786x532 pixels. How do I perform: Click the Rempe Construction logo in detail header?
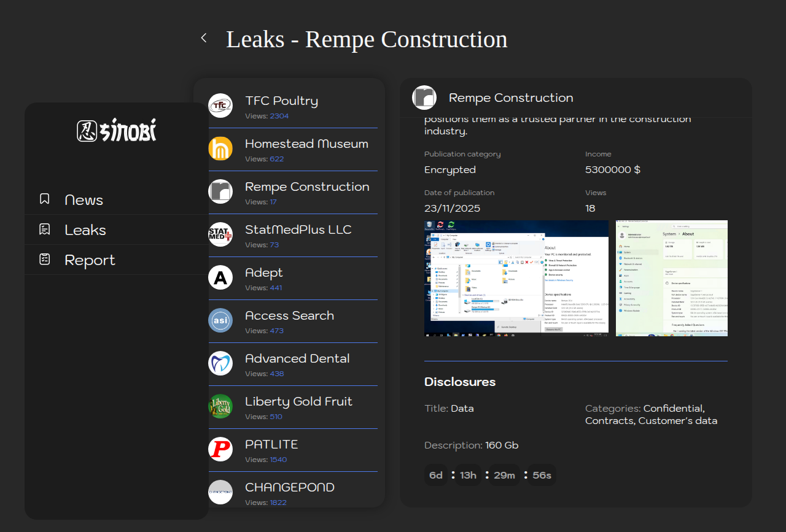pos(424,98)
